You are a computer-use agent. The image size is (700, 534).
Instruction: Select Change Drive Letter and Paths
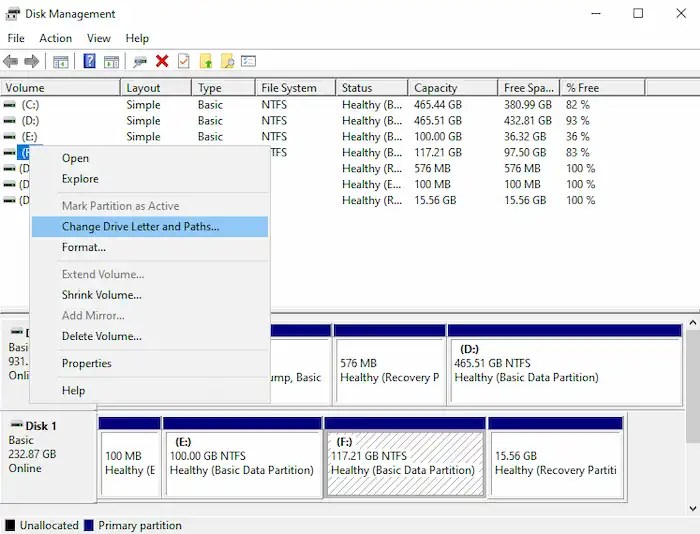[x=150, y=226]
